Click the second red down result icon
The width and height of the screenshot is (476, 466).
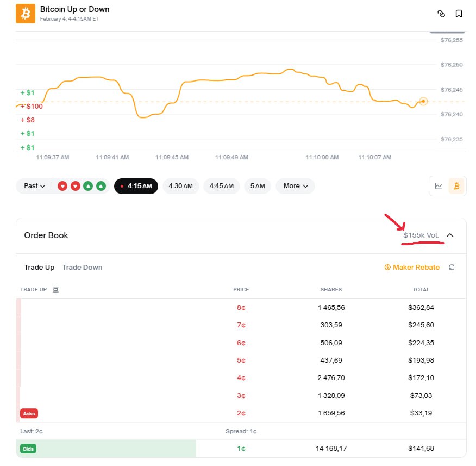coord(75,186)
